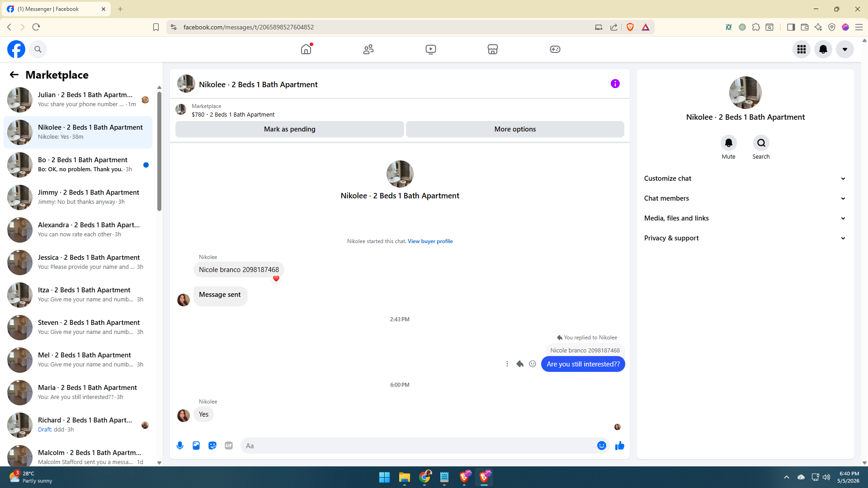Bookmark this page with the bookmark icon
Screen dimensions: 868x488
[x=156, y=27]
